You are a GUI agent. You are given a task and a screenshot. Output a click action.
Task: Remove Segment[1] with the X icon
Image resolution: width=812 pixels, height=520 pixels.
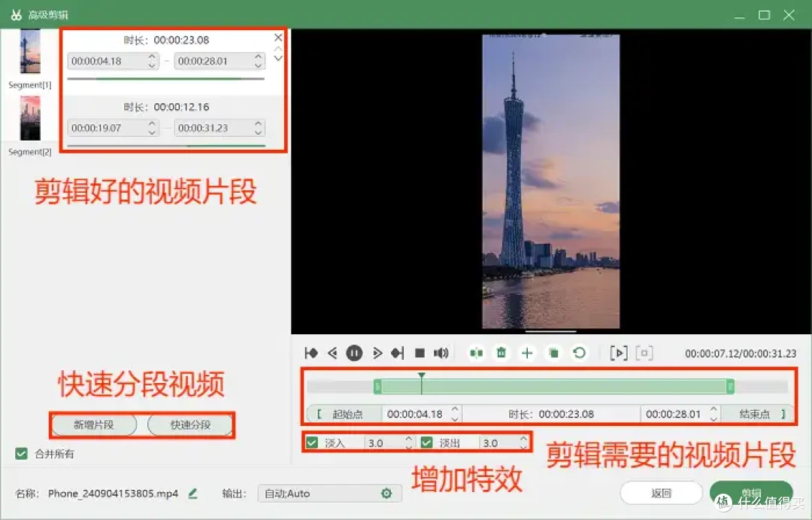click(x=278, y=38)
